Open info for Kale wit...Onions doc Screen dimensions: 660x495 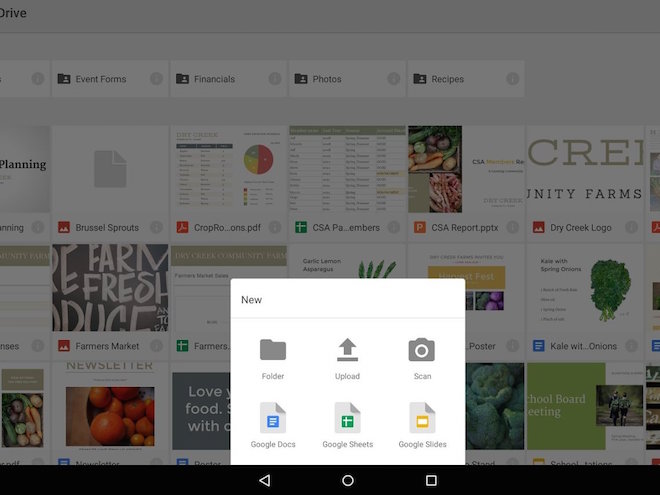[x=631, y=346]
